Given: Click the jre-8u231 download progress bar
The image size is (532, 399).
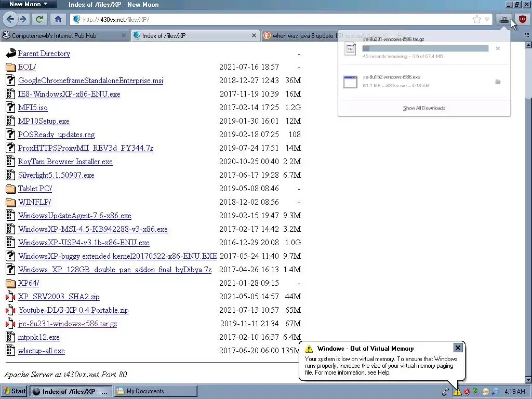Looking at the screenshot, I should [x=425, y=48].
